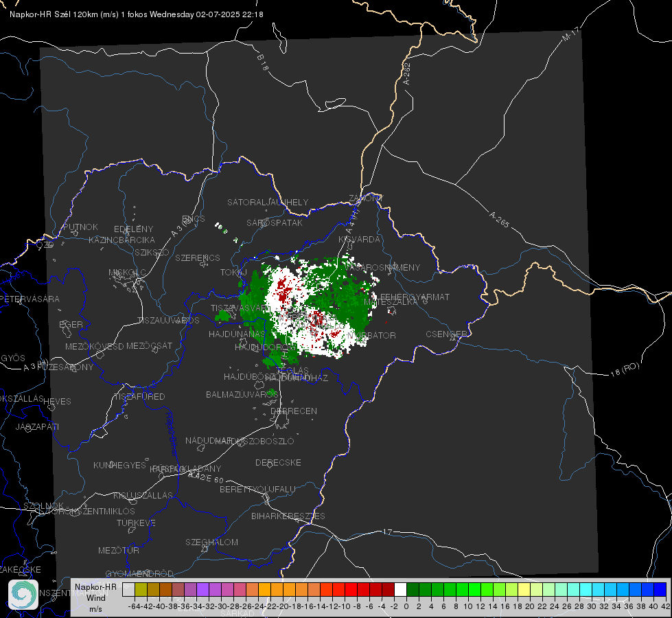The height and width of the screenshot is (618, 672).
Task: Select the DEBRECEN city label
Action: (294, 411)
